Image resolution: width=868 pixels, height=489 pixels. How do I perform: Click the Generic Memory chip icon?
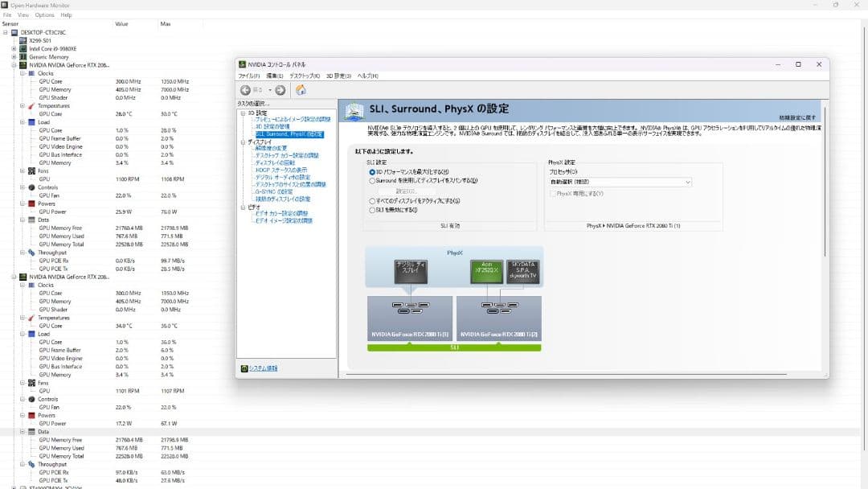(23, 57)
